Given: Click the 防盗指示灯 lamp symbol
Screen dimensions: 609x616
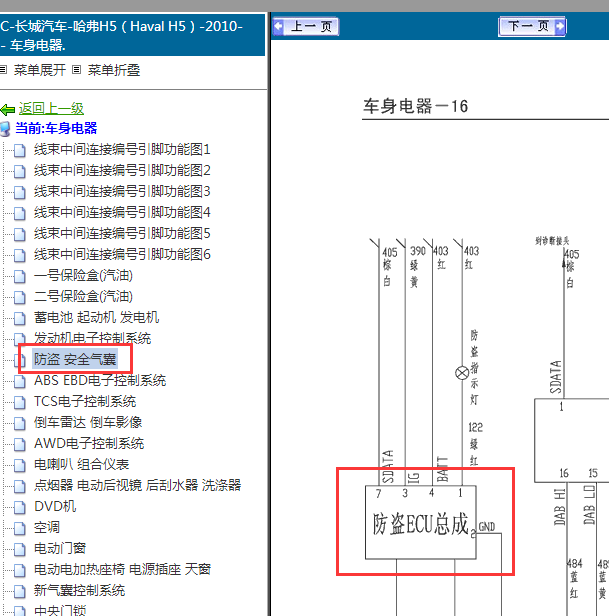Looking at the screenshot, I should (x=462, y=373).
